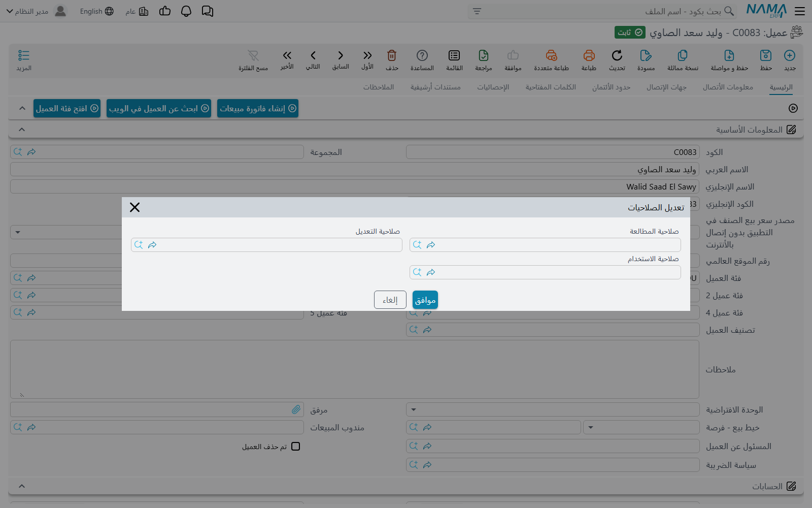Switch to معلومات الأتصال tab
Image resolution: width=812 pixels, height=508 pixels.
728,87
